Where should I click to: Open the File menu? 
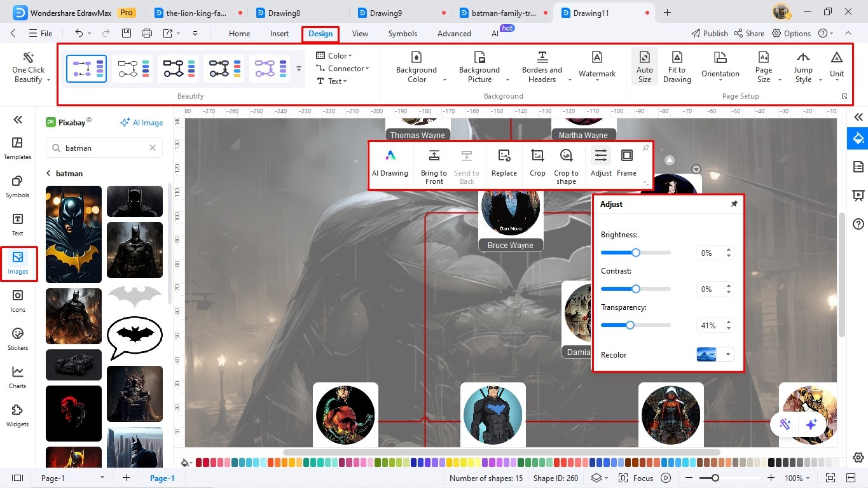click(41, 33)
